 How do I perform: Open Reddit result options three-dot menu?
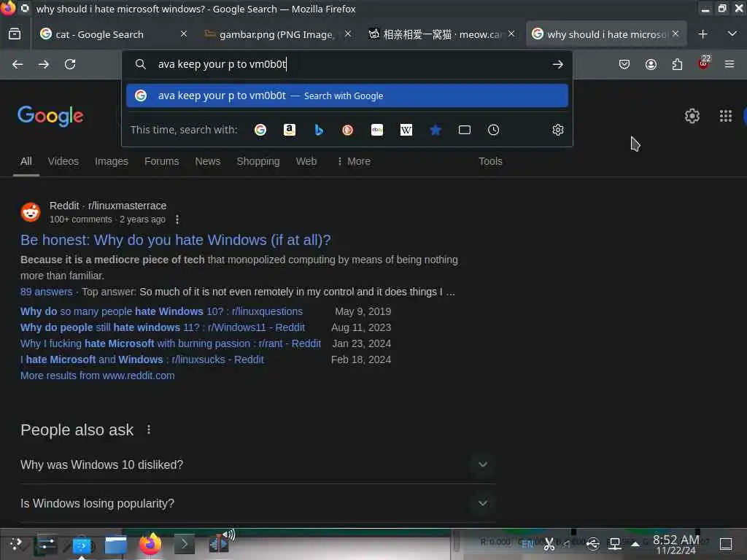pyautogui.click(x=177, y=219)
